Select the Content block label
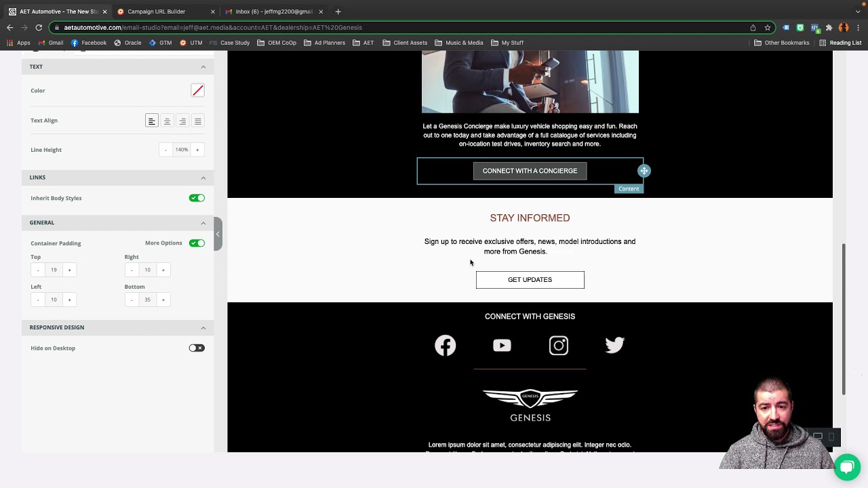 pos(629,189)
